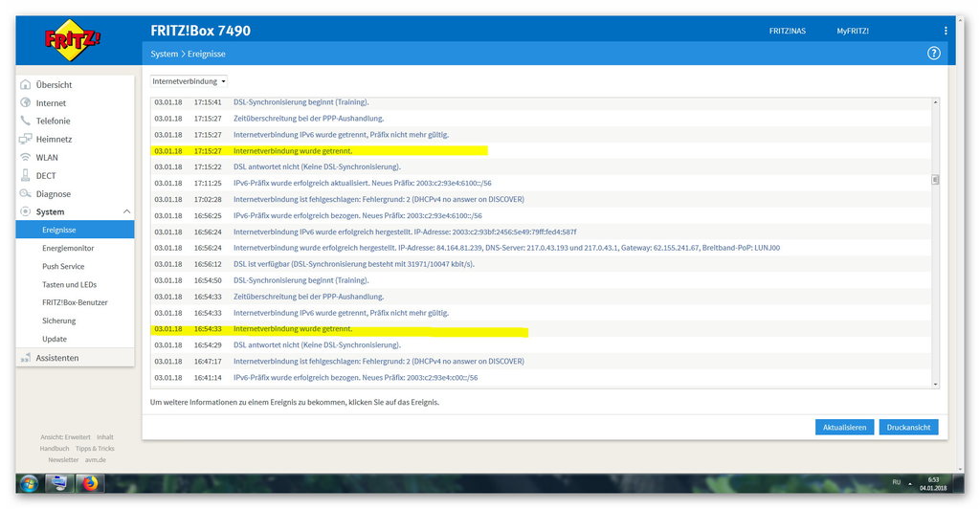The width and height of the screenshot is (980, 509).
Task: Open the Newsletter footer link
Action: [x=63, y=459]
